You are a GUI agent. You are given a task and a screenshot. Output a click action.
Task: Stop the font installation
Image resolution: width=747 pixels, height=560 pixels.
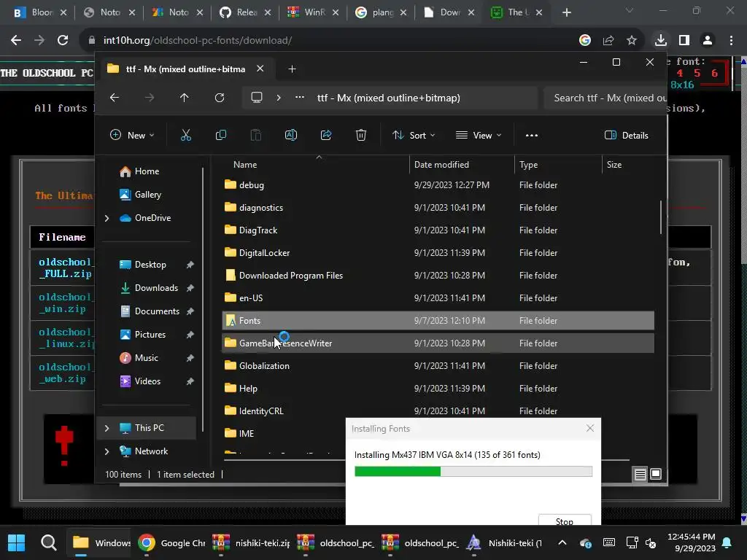[x=565, y=520]
